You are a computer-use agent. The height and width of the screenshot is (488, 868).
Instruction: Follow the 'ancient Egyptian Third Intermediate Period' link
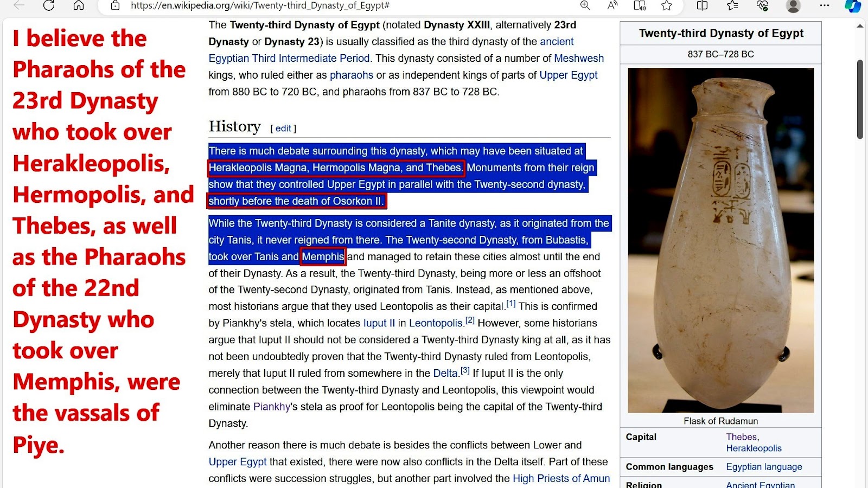(391, 50)
